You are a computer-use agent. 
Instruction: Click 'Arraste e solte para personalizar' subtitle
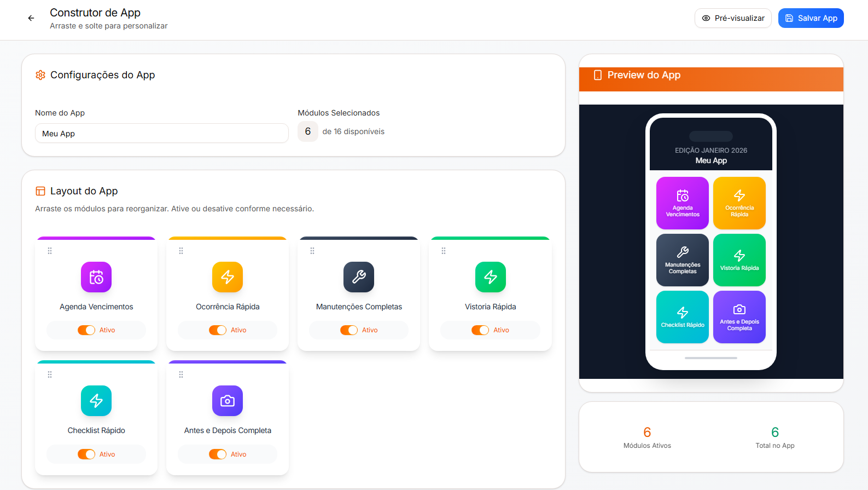click(109, 26)
